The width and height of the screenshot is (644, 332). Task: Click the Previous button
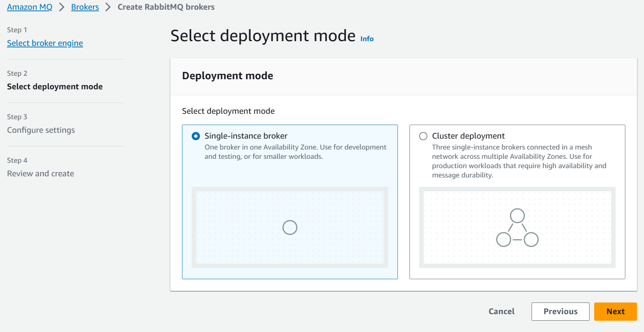point(560,311)
